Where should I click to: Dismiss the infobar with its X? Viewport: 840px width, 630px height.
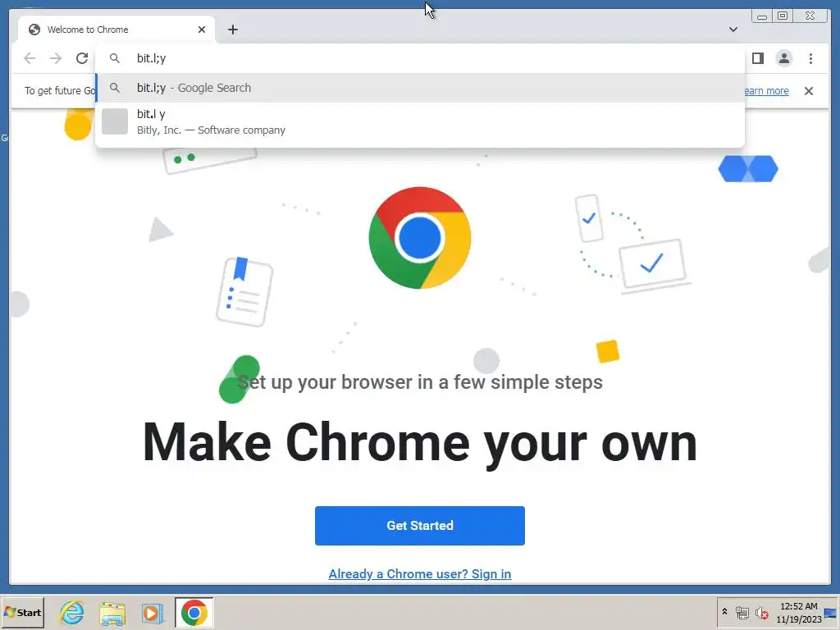point(808,90)
